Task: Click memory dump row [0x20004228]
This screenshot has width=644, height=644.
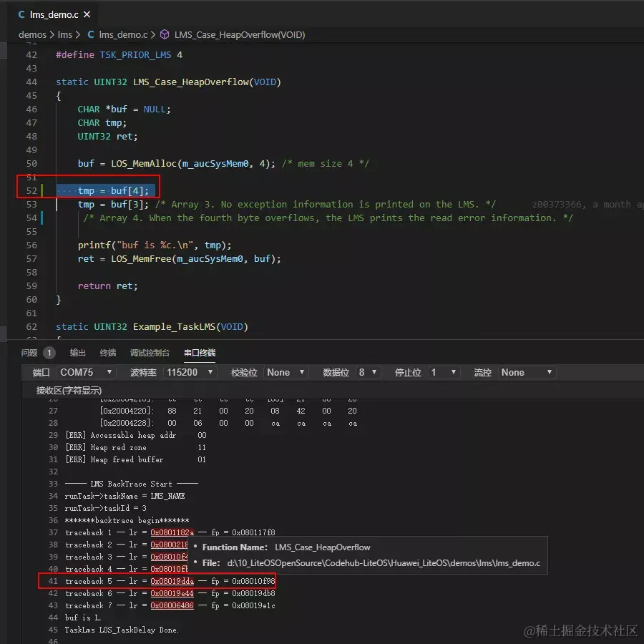Action: coord(228,423)
